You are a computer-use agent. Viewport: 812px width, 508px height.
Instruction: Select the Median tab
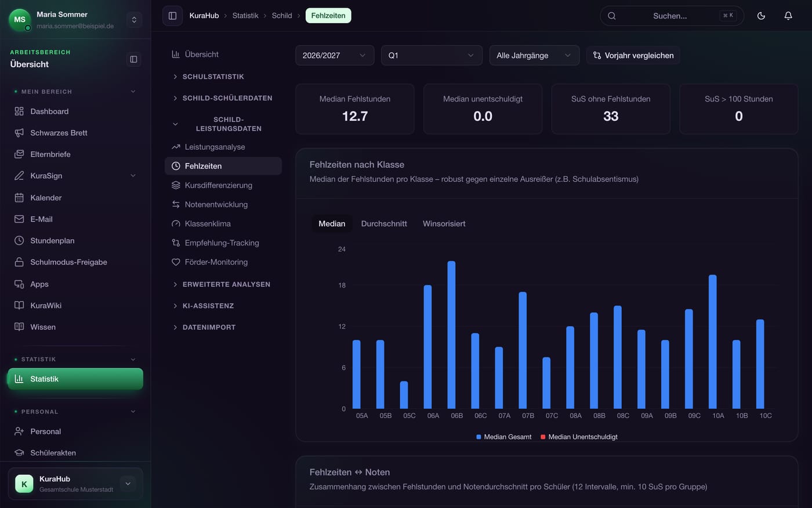pos(332,224)
